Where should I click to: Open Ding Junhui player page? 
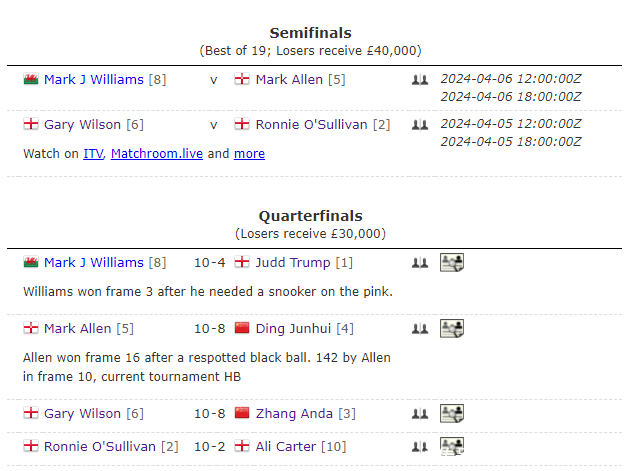coord(292,329)
